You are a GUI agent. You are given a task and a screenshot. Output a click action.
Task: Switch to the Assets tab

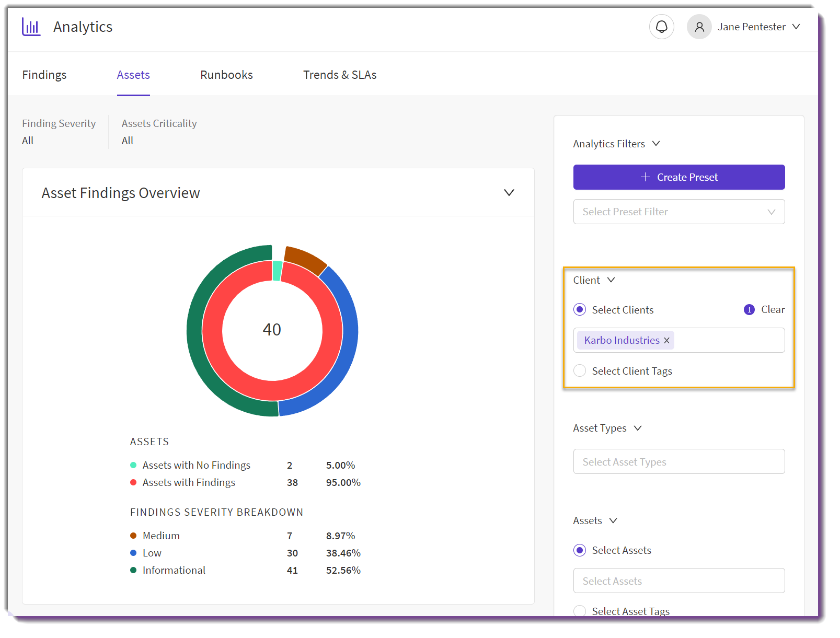point(133,75)
